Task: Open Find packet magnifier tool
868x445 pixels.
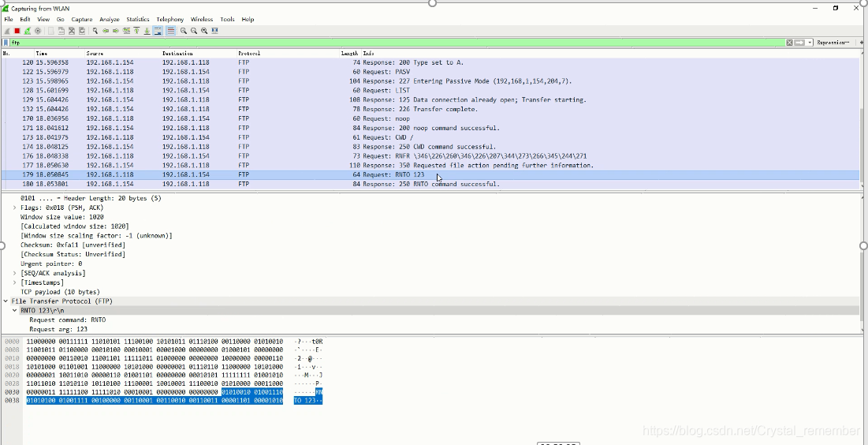Action: click(95, 31)
